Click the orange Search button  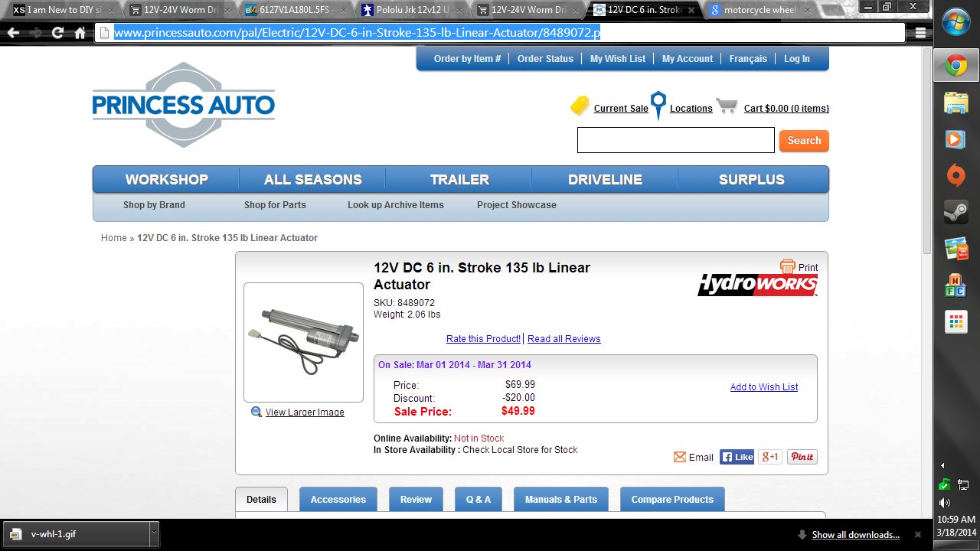pos(804,141)
